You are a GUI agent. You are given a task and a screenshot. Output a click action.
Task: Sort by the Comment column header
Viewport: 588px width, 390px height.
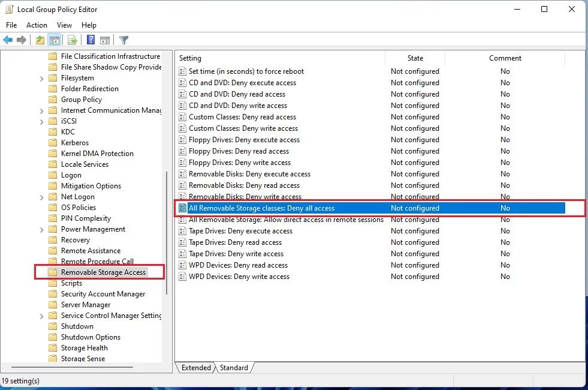[505, 58]
